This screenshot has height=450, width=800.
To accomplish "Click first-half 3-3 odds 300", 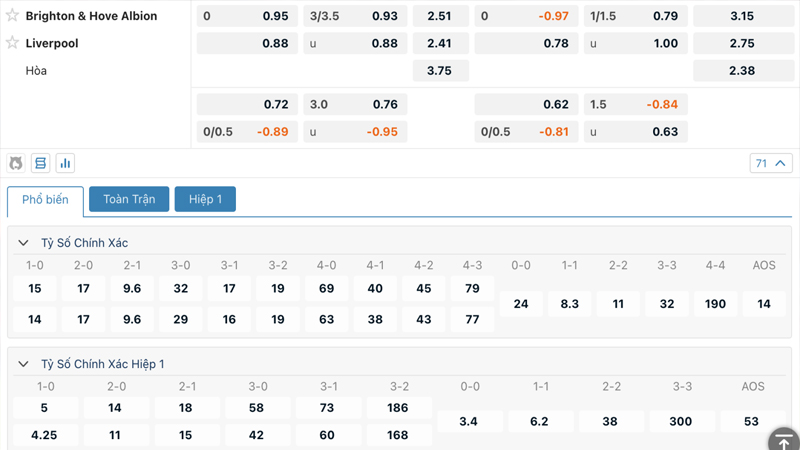I will (x=680, y=421).
